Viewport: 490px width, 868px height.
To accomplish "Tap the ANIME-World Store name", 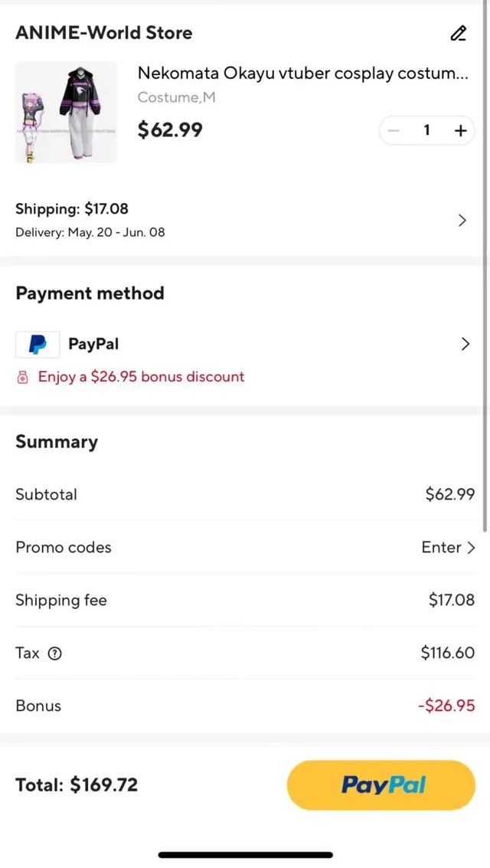I will tap(104, 33).
